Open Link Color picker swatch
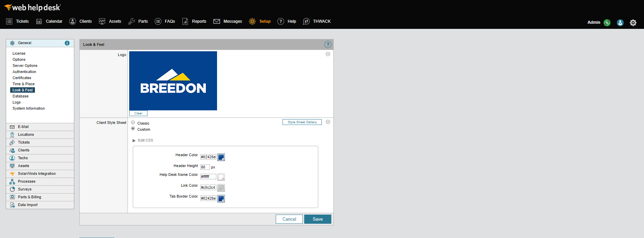The width and height of the screenshot is (644, 238). click(x=221, y=188)
